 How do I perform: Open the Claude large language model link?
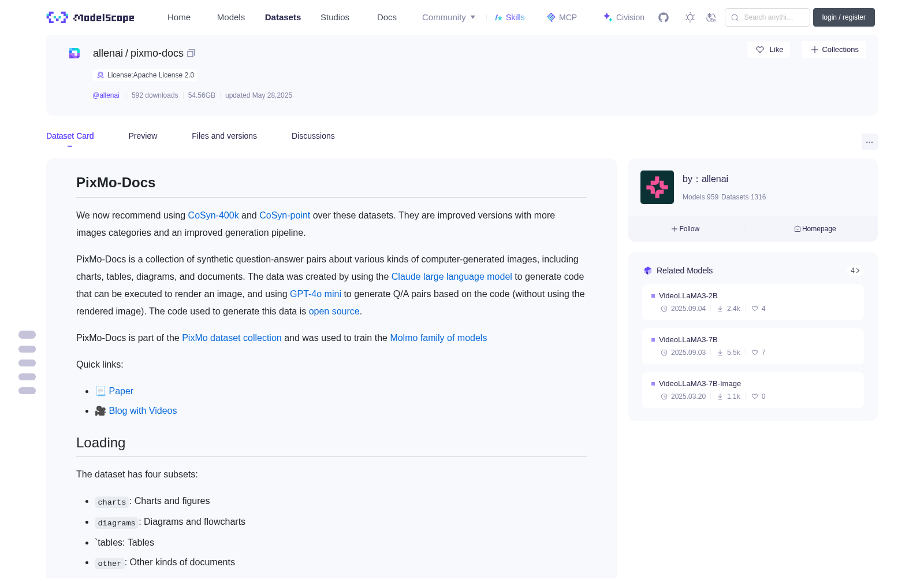click(x=452, y=276)
